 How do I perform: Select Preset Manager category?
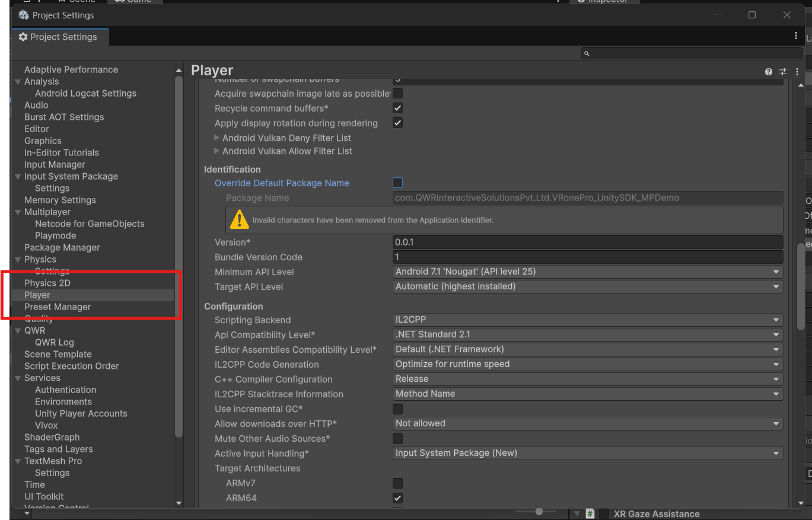tap(58, 307)
